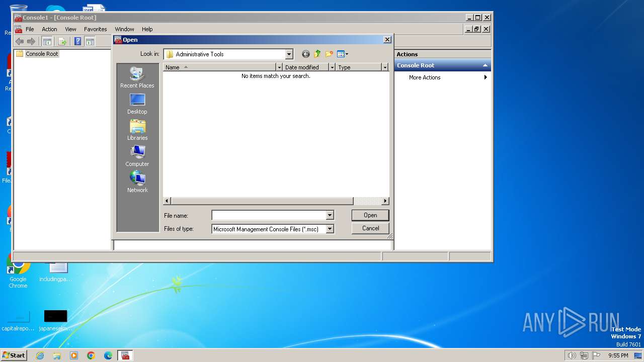Select the capitalrepo... desktop file
The height and width of the screenshot is (362, 644).
click(x=18, y=320)
